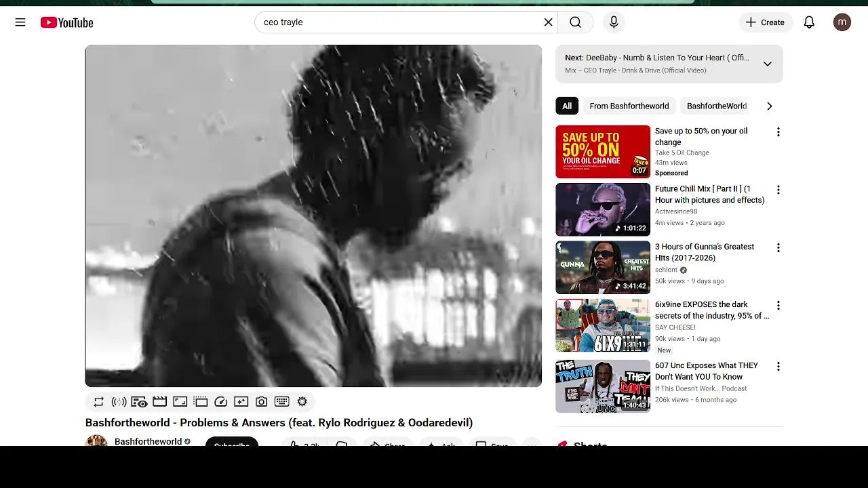Image resolution: width=868 pixels, height=488 pixels.
Task: Show more filter chips with right arrow
Action: (769, 106)
